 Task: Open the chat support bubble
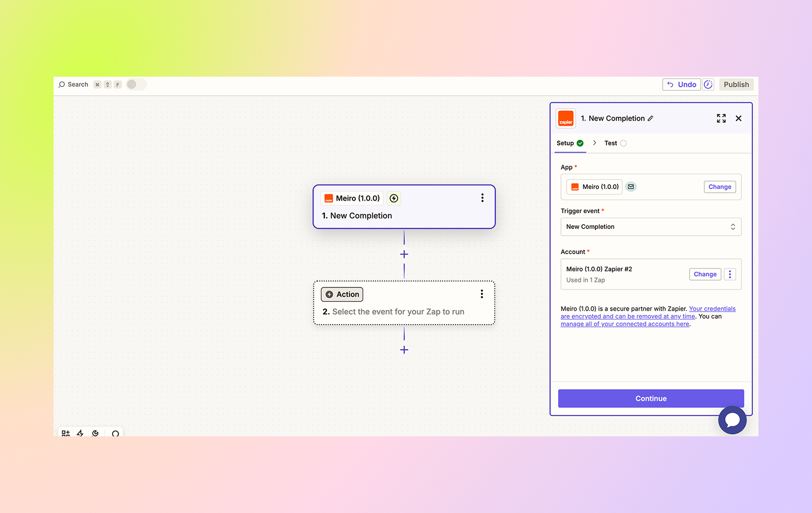coord(732,420)
